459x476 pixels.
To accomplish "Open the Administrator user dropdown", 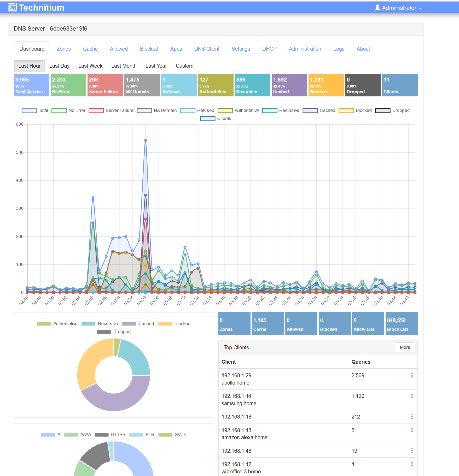I will (398, 8).
